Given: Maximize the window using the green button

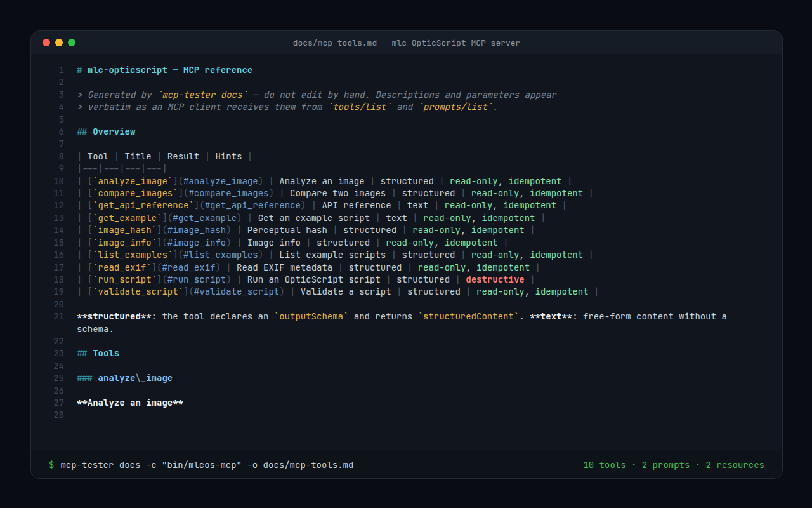Looking at the screenshot, I should tap(72, 43).
